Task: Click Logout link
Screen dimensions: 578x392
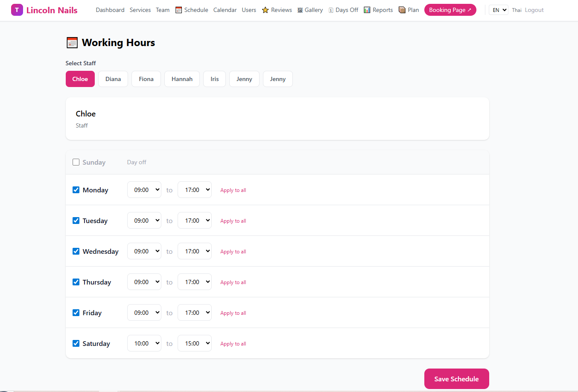Action: [x=534, y=10]
